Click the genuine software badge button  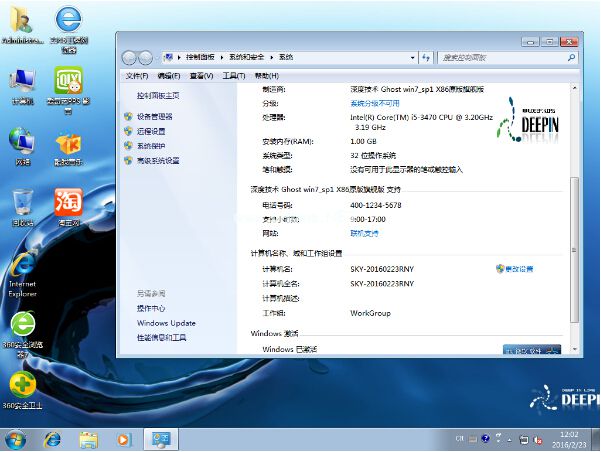532,349
